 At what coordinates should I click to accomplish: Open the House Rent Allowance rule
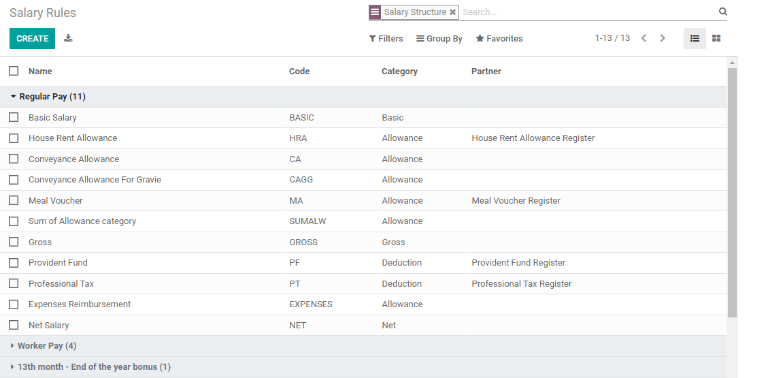(72, 138)
